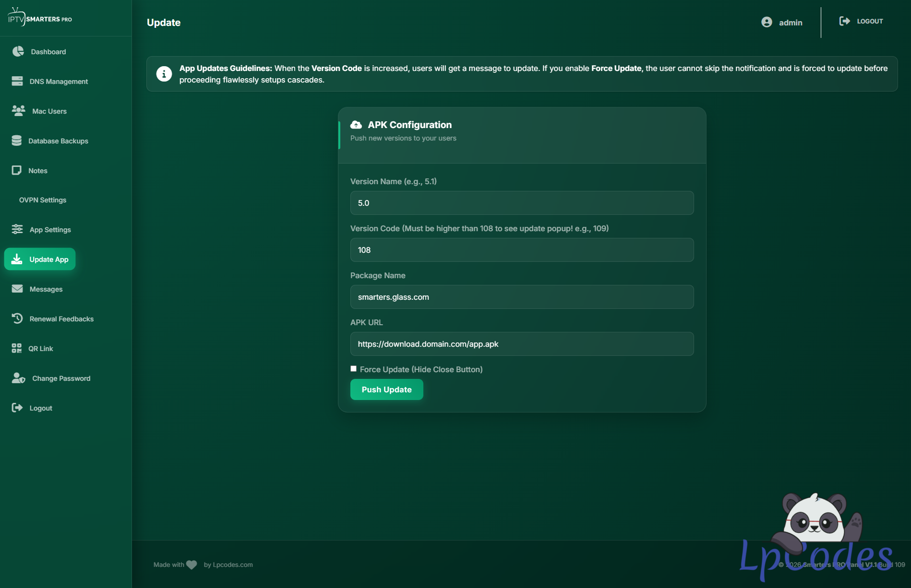
Task: Click LOGOUT in the top header
Action: (861, 21)
